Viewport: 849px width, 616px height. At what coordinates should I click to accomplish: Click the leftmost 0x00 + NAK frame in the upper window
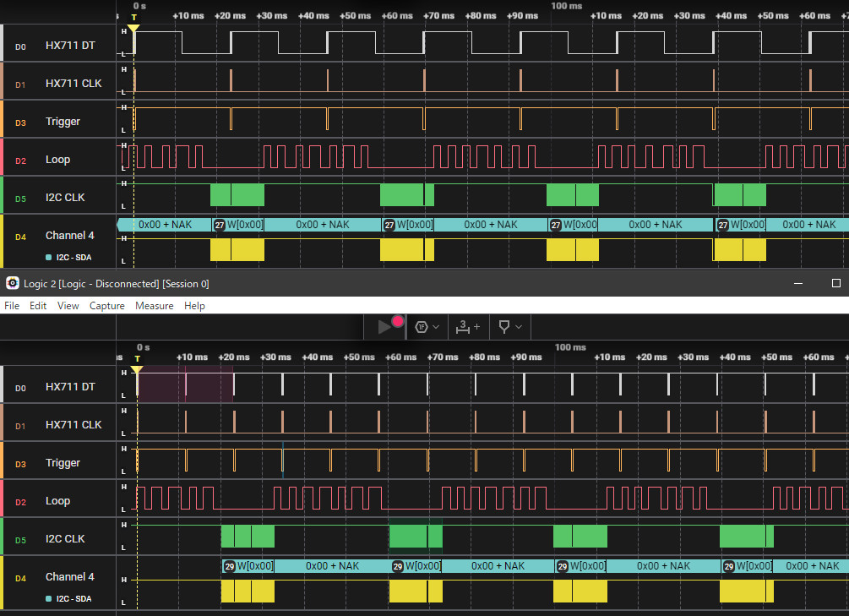[x=164, y=224]
